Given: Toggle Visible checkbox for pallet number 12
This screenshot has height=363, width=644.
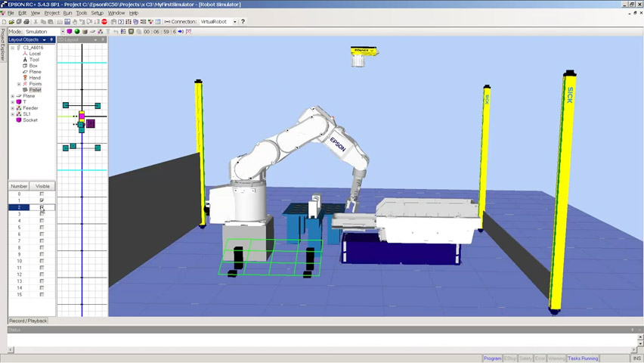Looking at the screenshot, I should [42, 275].
